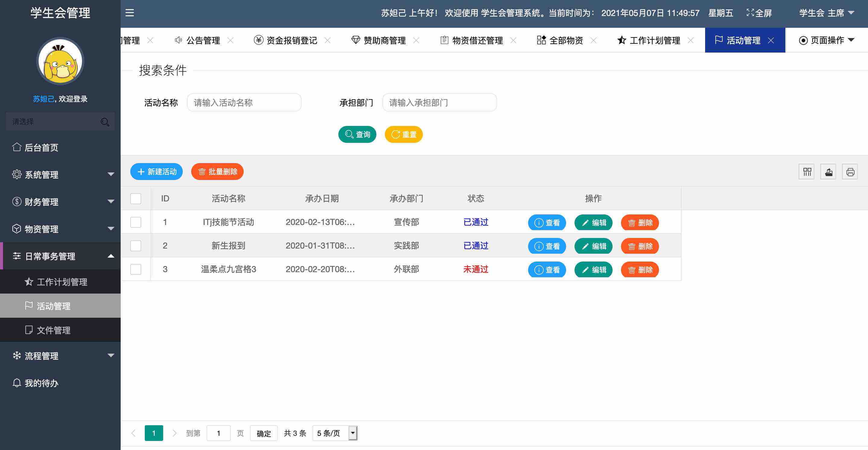Close the 工作计划管理 tab
Viewport: 868px width, 450px height.
click(690, 40)
